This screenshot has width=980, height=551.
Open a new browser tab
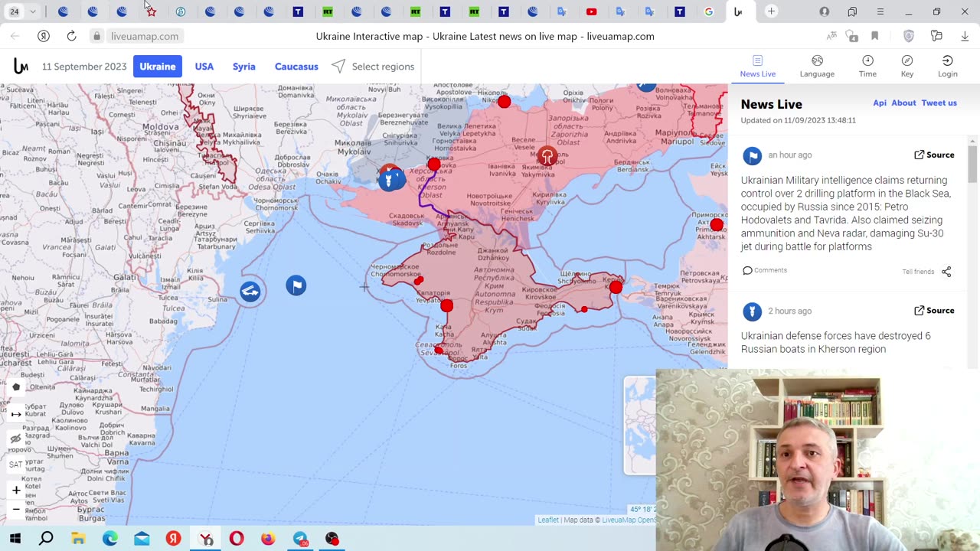click(x=771, y=11)
